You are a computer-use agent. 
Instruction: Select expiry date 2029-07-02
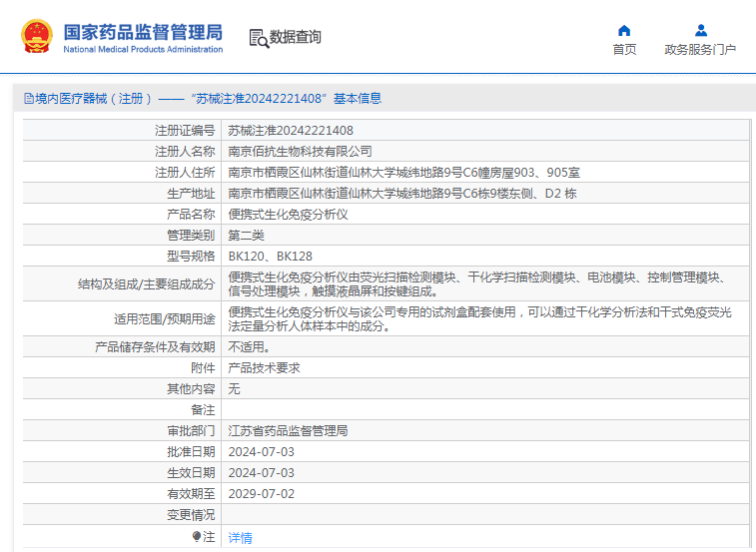click(261, 494)
